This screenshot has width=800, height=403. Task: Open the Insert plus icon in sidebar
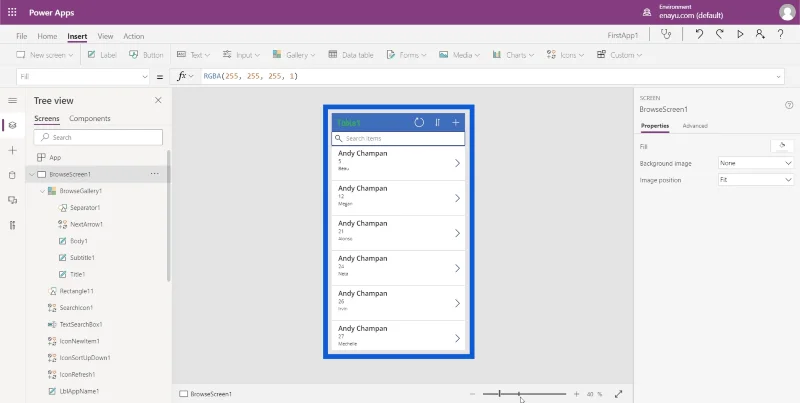point(13,150)
